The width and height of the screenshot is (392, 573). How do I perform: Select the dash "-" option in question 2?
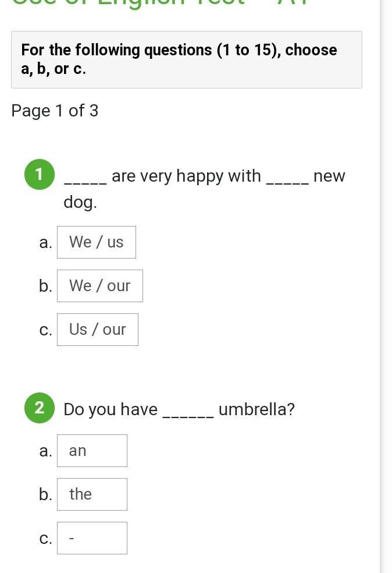tap(92, 538)
